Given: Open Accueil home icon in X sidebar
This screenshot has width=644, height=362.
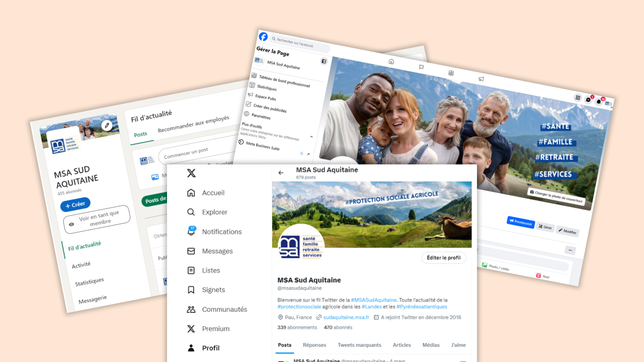Looking at the screenshot, I should (191, 193).
